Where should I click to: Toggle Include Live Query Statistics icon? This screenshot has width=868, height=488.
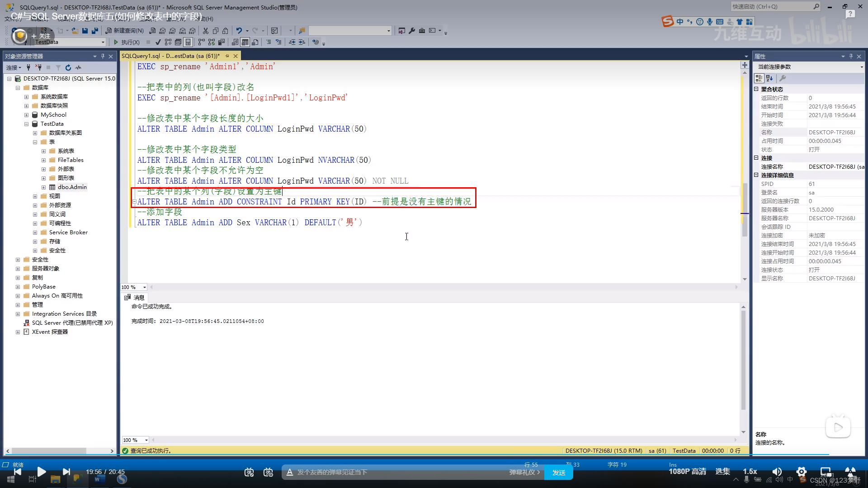pos(212,42)
